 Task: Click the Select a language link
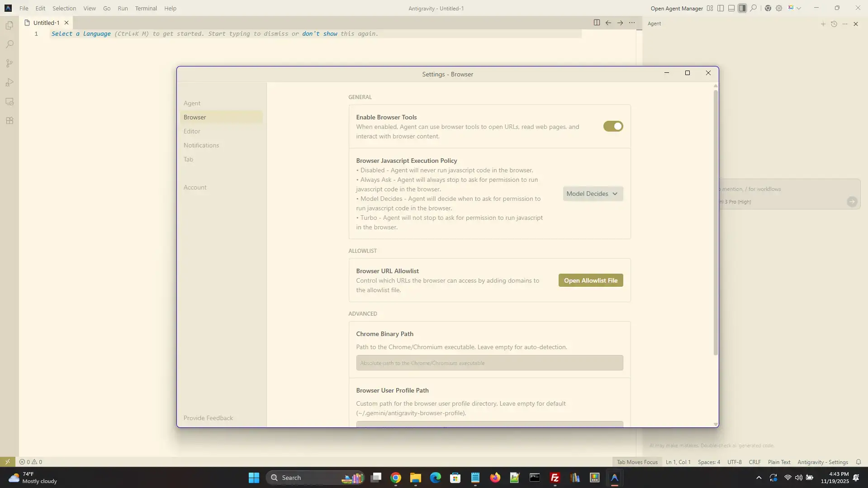tap(81, 33)
